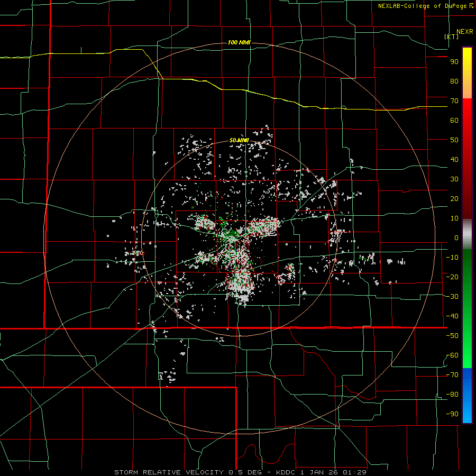476x476 pixels.
Task: Click the -10 value on velocity scale
Action: [x=452, y=258]
